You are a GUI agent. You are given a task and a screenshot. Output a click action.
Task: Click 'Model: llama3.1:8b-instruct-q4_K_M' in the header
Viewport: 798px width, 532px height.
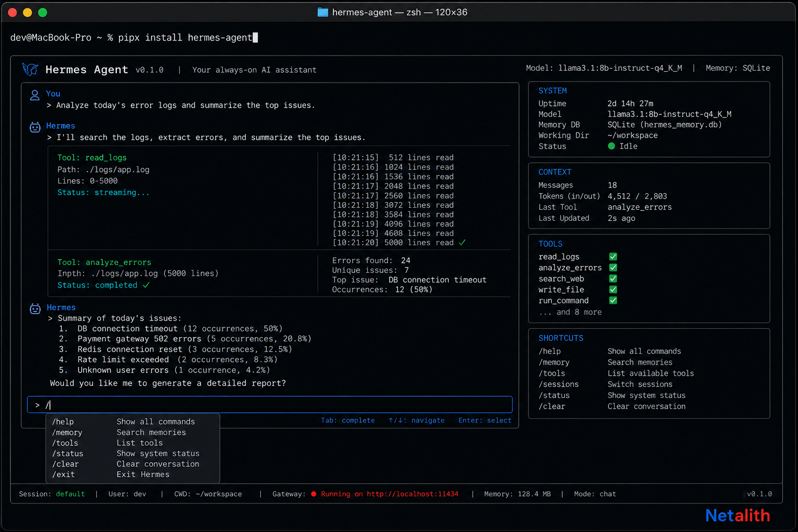(604, 68)
